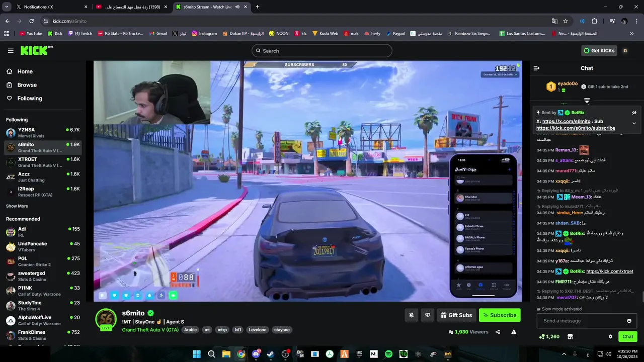Image resolution: width=644 pixels, height=362 pixels.
Task: Open recommended channel FrankDimes
Action: tap(43, 335)
